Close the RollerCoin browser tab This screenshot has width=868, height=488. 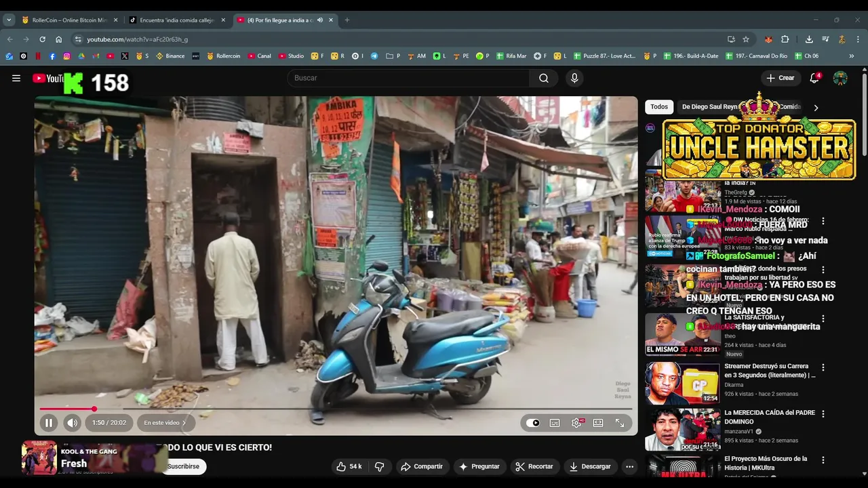point(115,20)
